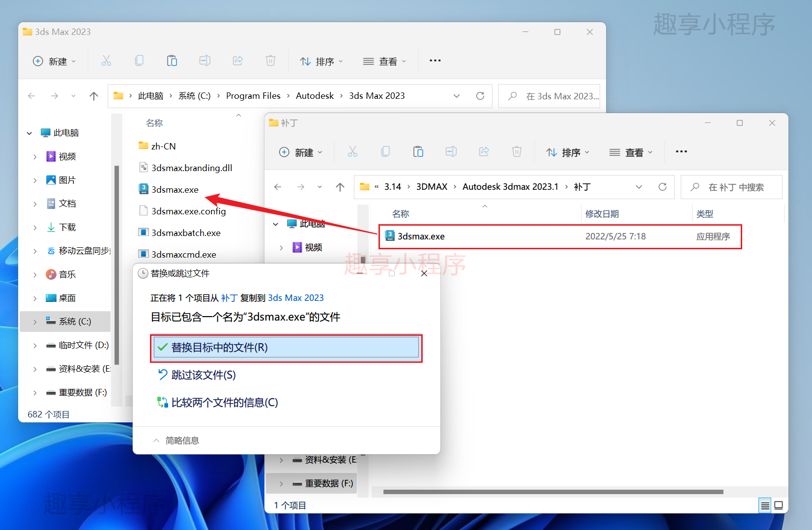This screenshot has width=812, height=530.
Task: Select 下载 in 3ds Max 2023 sidebar
Action: pos(67,227)
